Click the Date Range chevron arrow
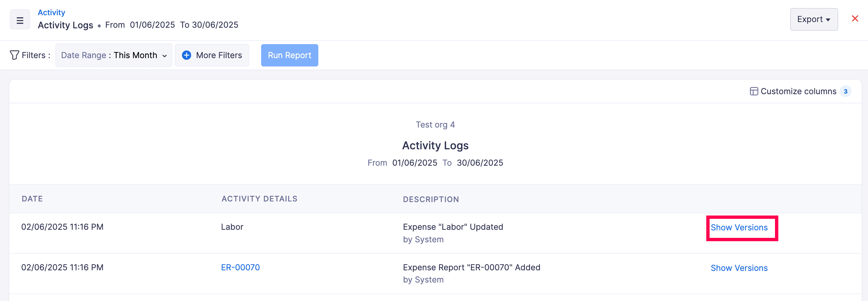The width and height of the screenshot is (868, 301). coord(165,56)
